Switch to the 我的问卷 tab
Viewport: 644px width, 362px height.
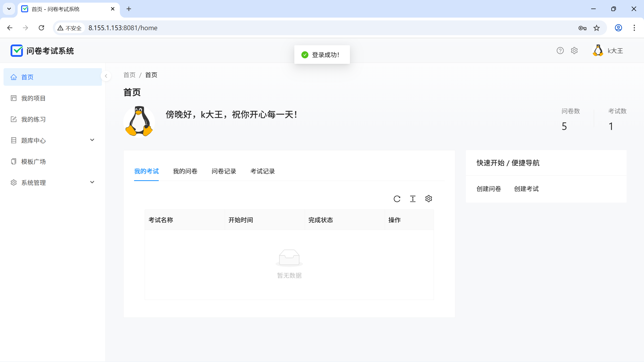point(185,171)
